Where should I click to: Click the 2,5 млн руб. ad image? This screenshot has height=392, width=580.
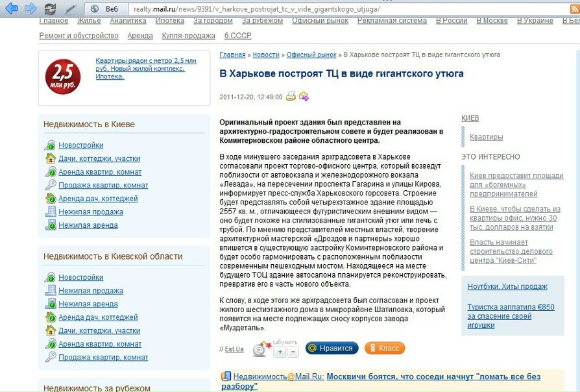tap(63, 77)
